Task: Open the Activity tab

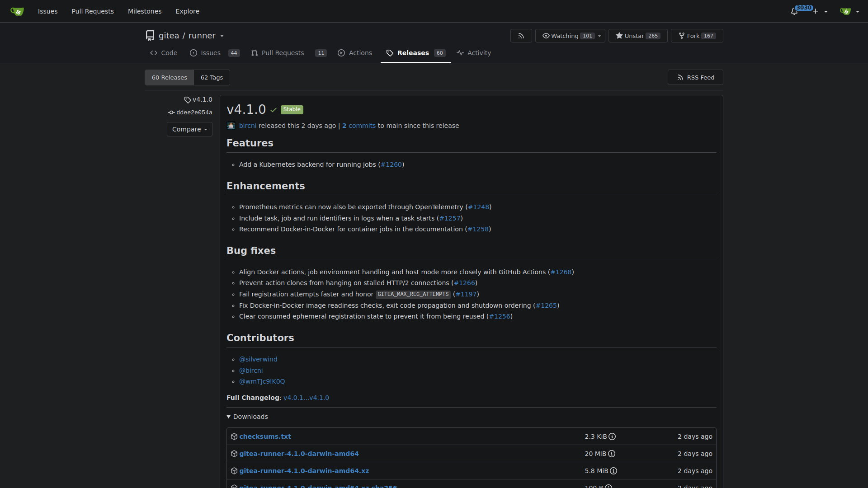Action: pos(474,53)
